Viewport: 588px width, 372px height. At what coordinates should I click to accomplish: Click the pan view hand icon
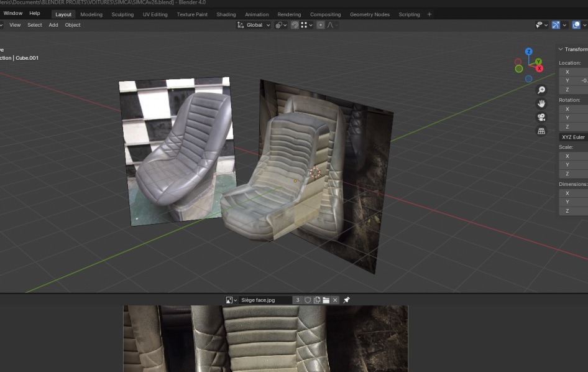click(x=541, y=103)
